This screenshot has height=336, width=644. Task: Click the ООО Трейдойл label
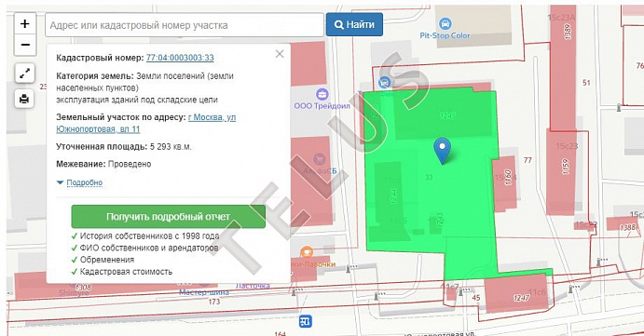pos(322,106)
